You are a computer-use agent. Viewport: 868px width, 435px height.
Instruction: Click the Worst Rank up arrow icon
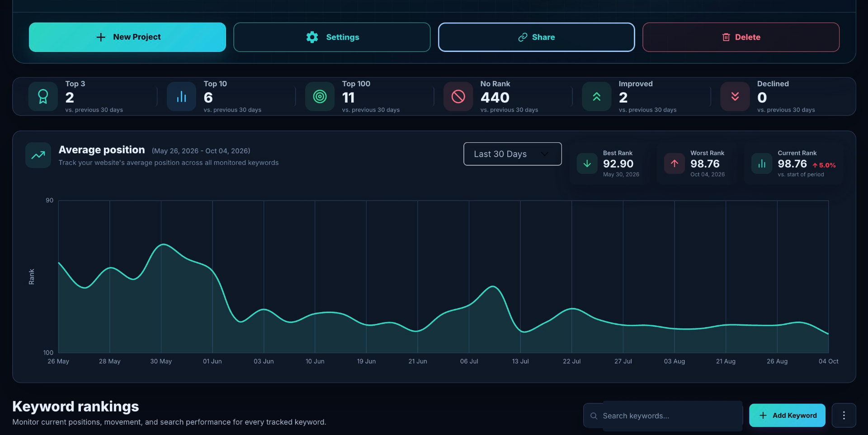[x=674, y=164]
